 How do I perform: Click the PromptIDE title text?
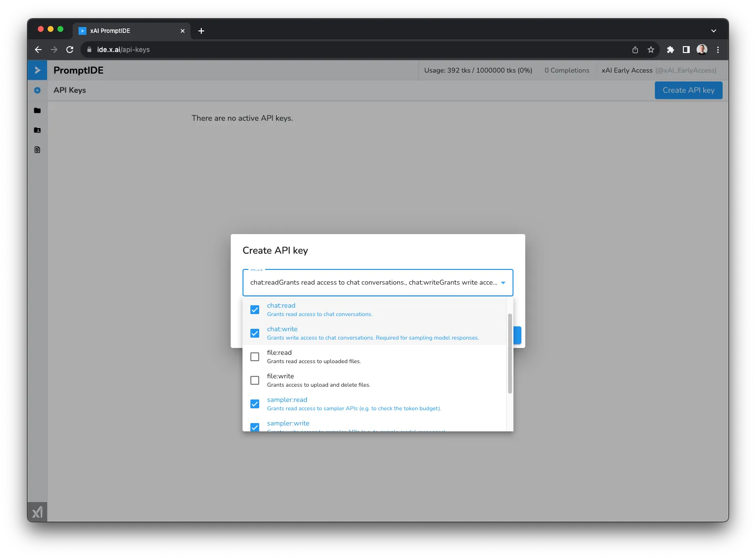(79, 70)
